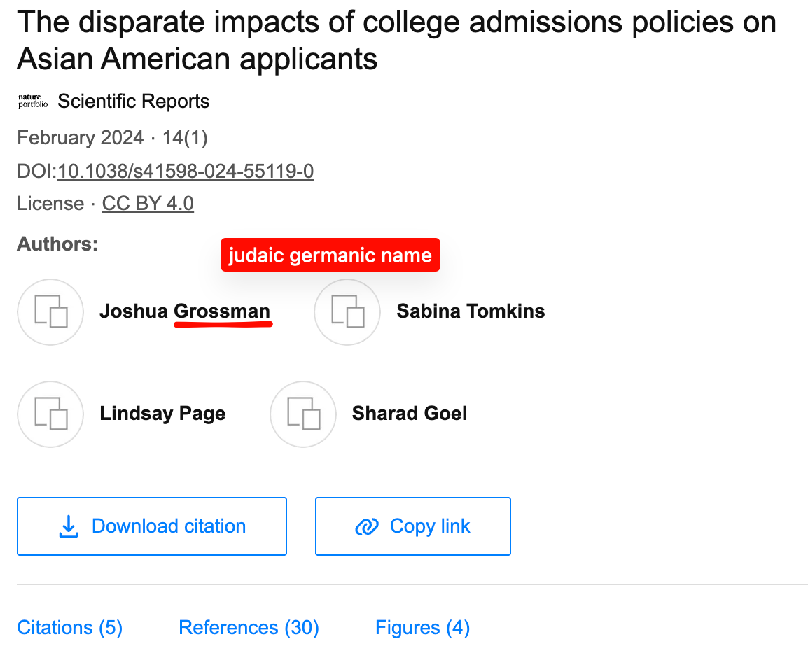This screenshot has height=672, width=808.
Task: Click the Scientific Reports journal name
Action: click(x=134, y=101)
